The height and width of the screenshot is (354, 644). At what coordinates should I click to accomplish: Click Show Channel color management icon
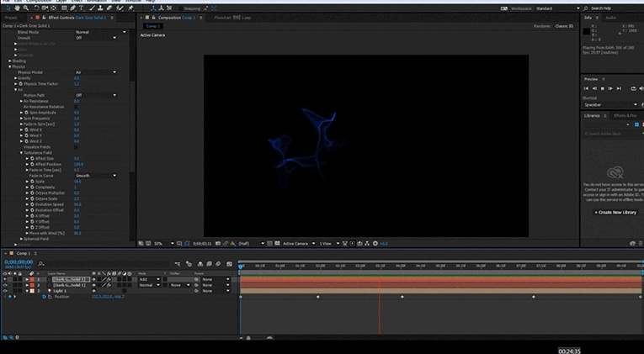233,244
